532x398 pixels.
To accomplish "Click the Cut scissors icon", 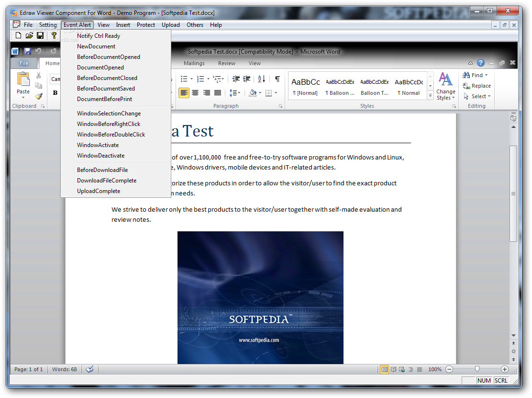I will pyautogui.click(x=38, y=75).
